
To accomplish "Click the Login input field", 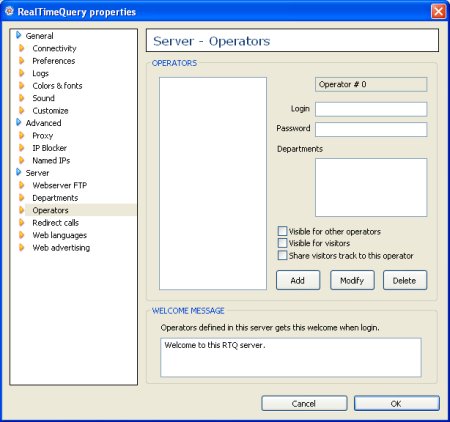I will click(x=371, y=109).
